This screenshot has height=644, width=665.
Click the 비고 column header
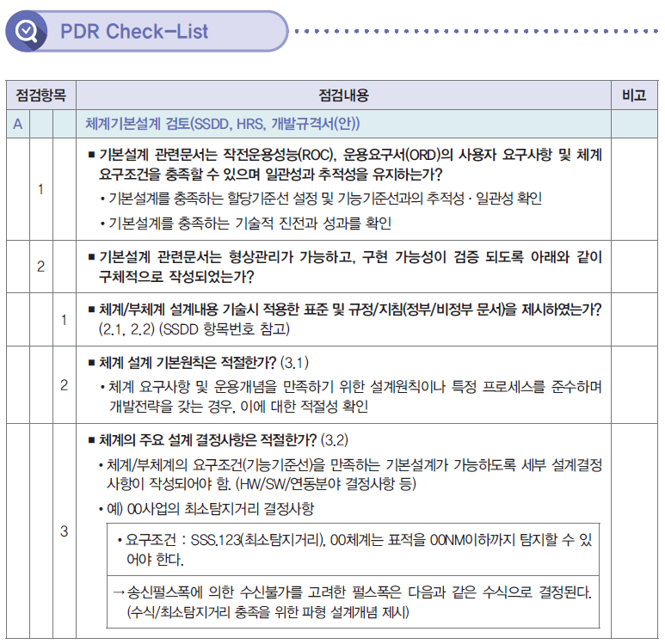coord(634,95)
